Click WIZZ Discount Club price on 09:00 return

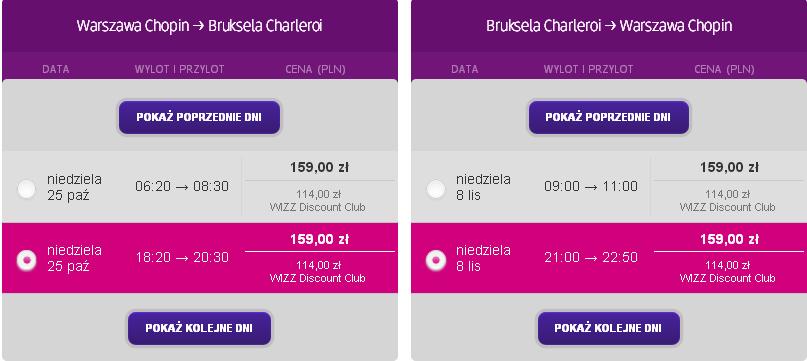coord(727,201)
